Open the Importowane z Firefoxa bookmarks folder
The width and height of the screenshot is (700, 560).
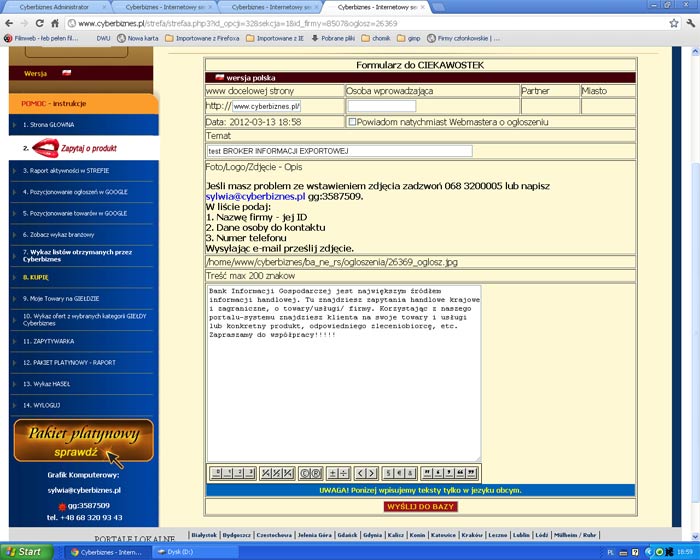coord(205,38)
